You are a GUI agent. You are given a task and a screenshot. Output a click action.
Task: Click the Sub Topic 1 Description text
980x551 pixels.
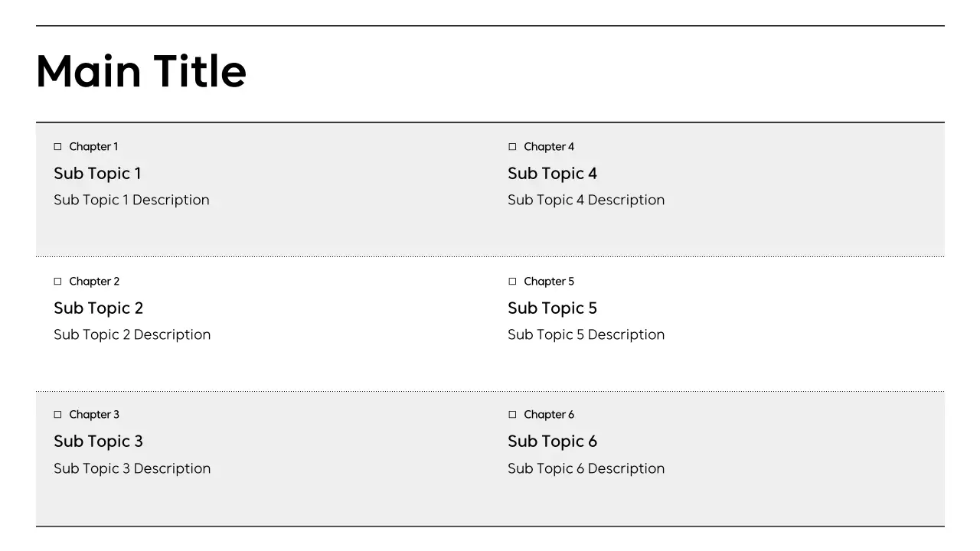pyautogui.click(x=132, y=201)
